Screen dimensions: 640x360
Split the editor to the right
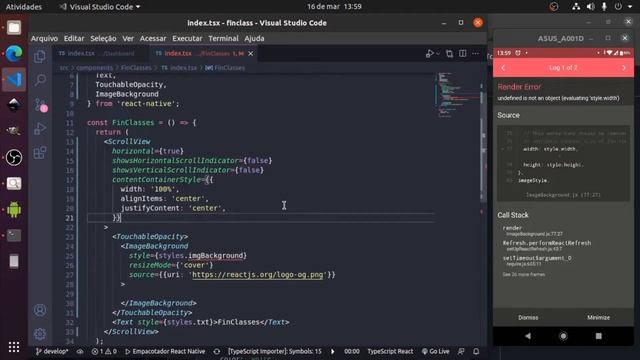pyautogui.click(x=462, y=53)
